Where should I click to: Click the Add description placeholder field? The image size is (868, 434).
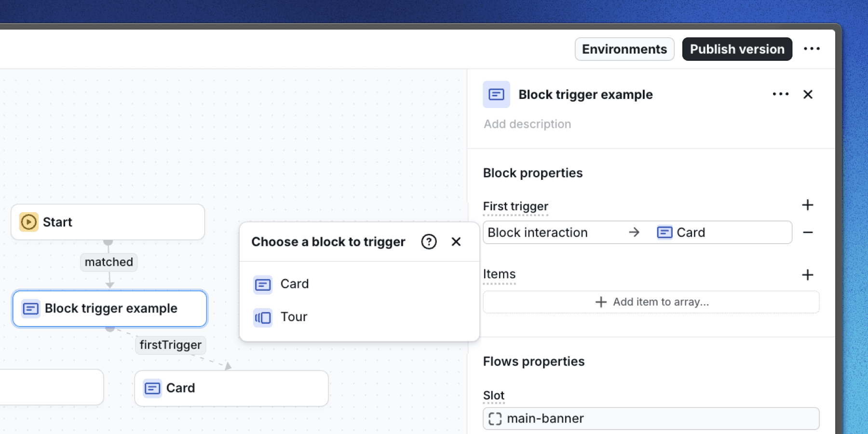coord(527,124)
